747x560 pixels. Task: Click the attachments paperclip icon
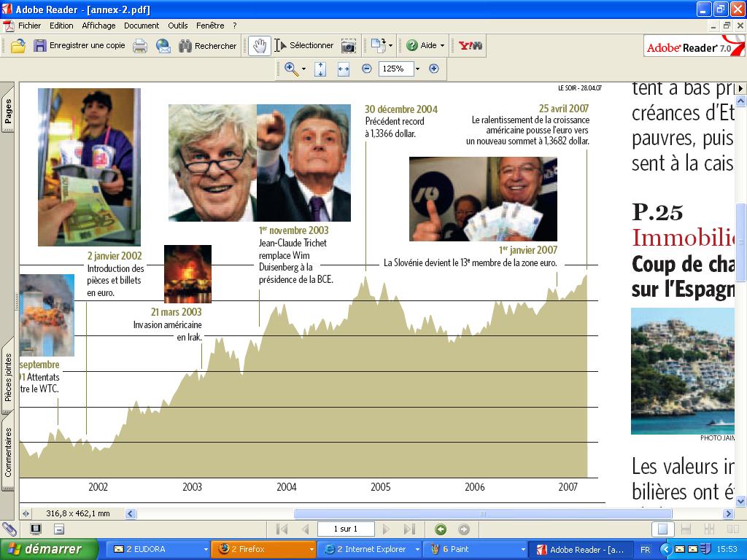(x=9, y=529)
